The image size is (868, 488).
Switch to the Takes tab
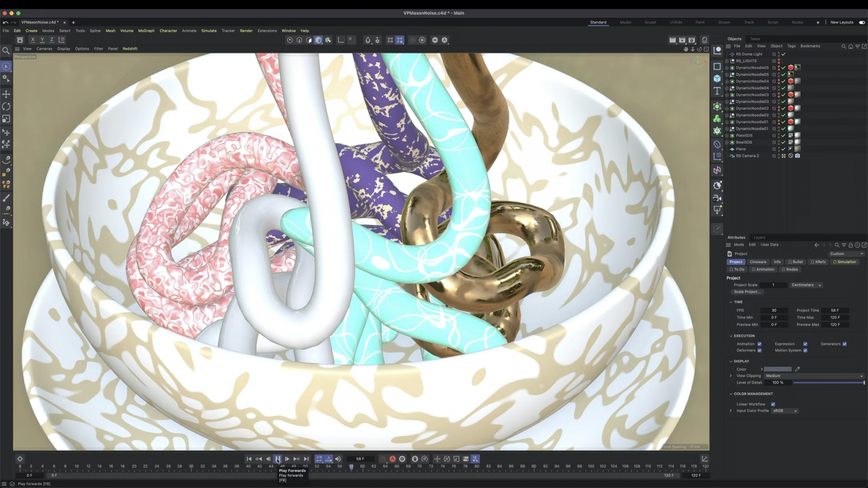[755, 39]
